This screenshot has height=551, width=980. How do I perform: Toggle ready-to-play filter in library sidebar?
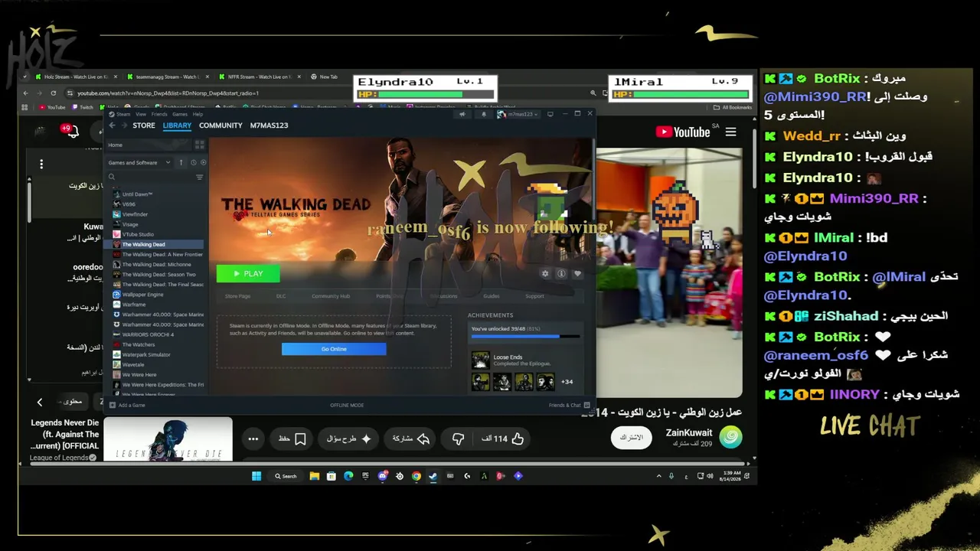click(203, 162)
